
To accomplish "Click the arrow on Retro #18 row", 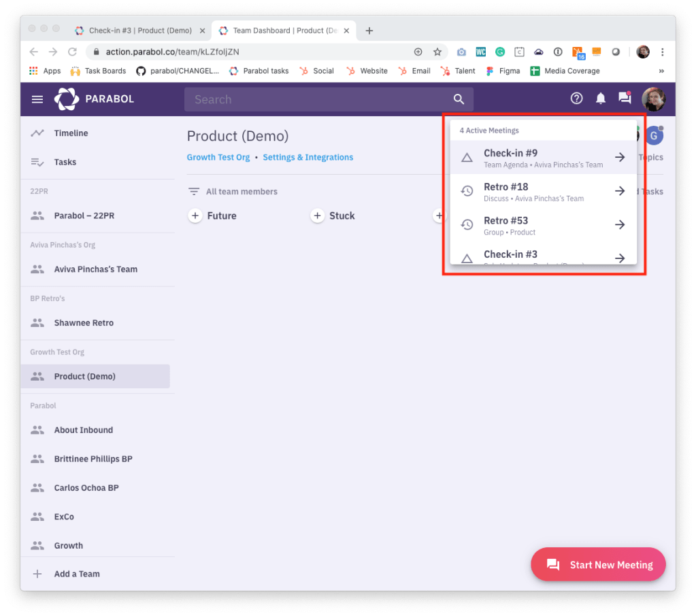I will coord(620,190).
